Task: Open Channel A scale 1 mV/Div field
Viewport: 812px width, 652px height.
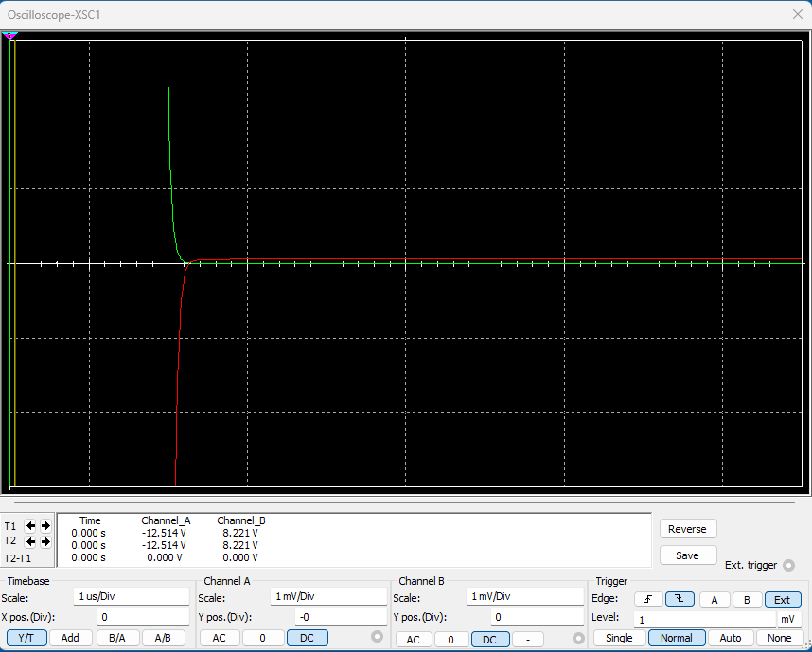Action: pyautogui.click(x=327, y=597)
